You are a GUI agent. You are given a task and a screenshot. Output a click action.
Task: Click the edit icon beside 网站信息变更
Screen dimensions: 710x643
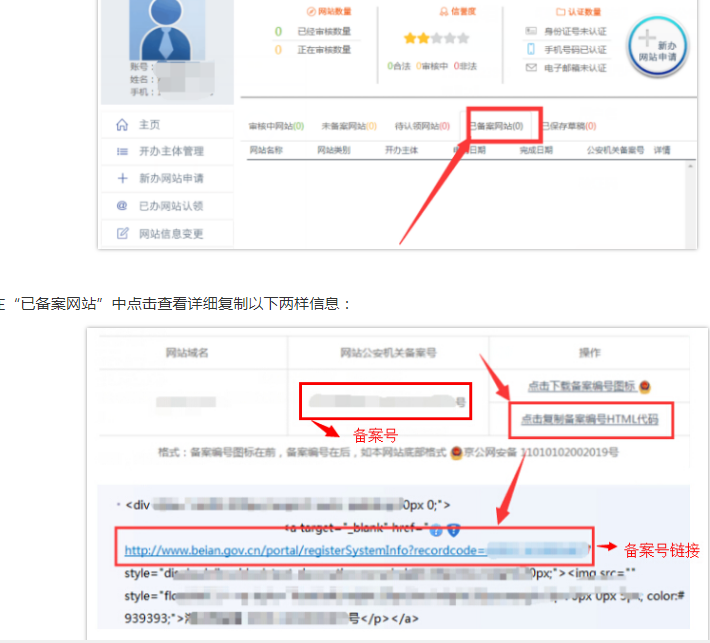[123, 234]
